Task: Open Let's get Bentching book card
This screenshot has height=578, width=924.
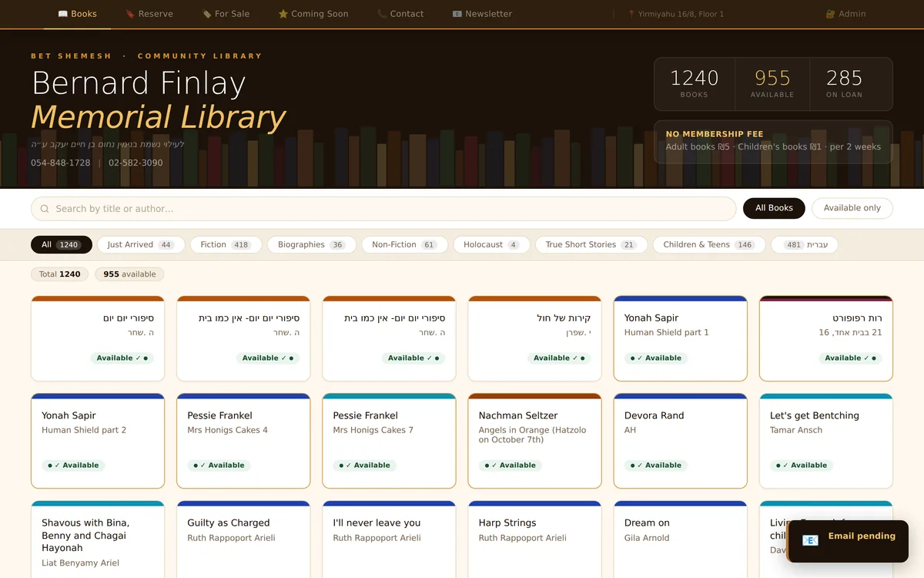Action: click(826, 441)
